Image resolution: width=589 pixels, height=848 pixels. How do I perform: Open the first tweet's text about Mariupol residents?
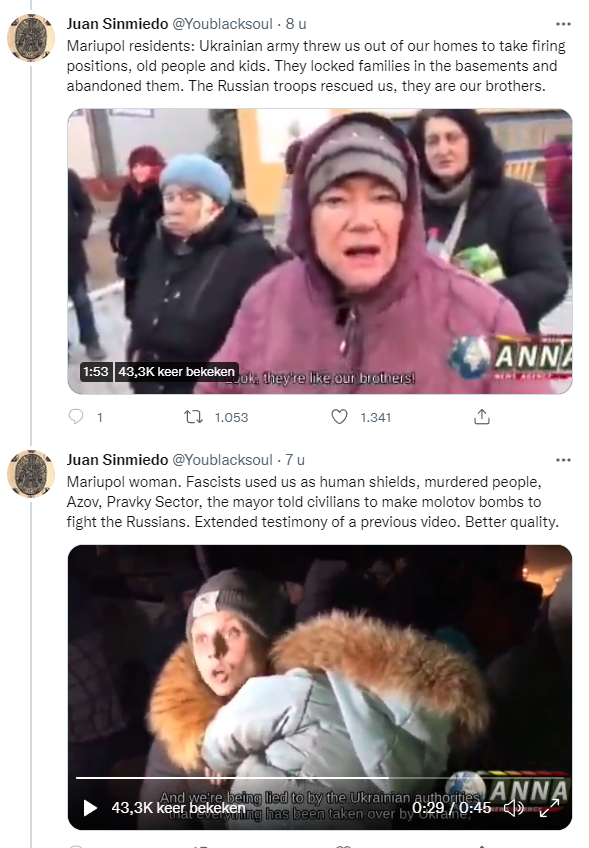point(316,66)
